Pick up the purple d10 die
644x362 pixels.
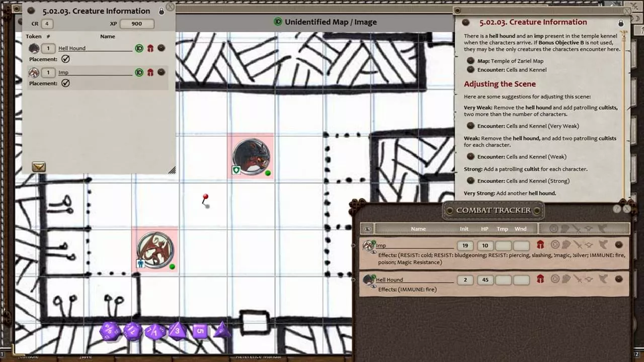pos(155,331)
